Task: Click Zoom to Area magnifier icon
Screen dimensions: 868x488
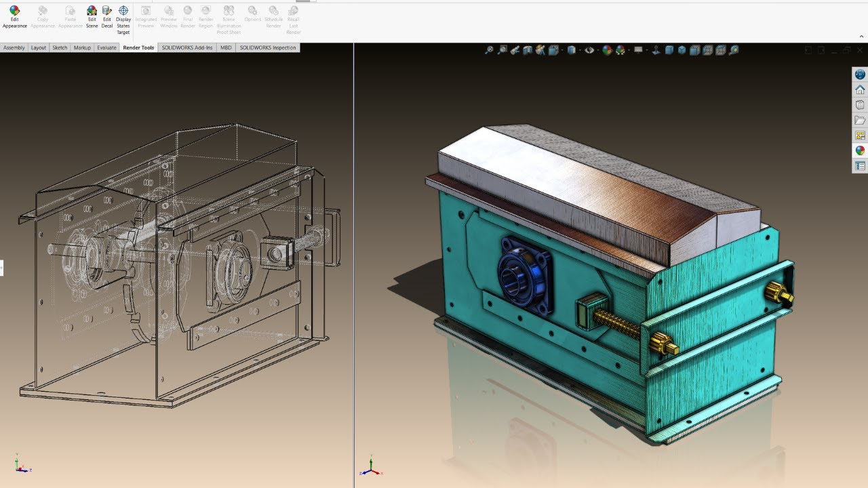Action: click(x=502, y=50)
